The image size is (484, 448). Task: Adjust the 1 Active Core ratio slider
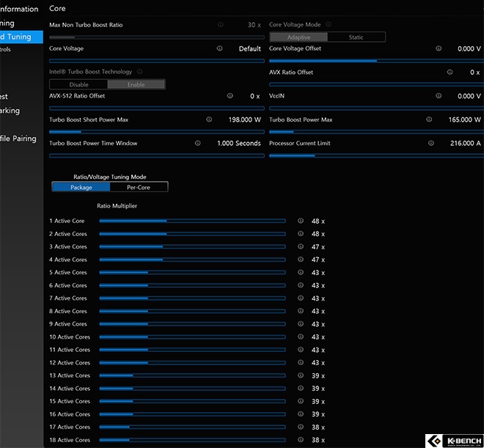192,221
